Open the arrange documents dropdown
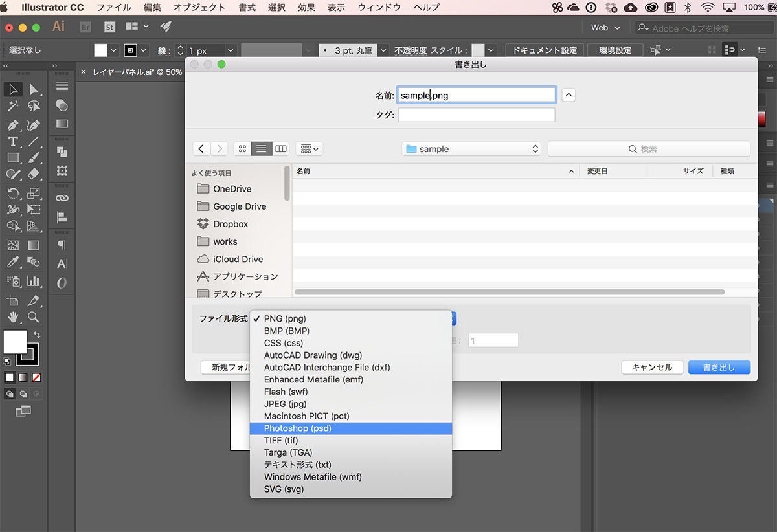 (137, 27)
